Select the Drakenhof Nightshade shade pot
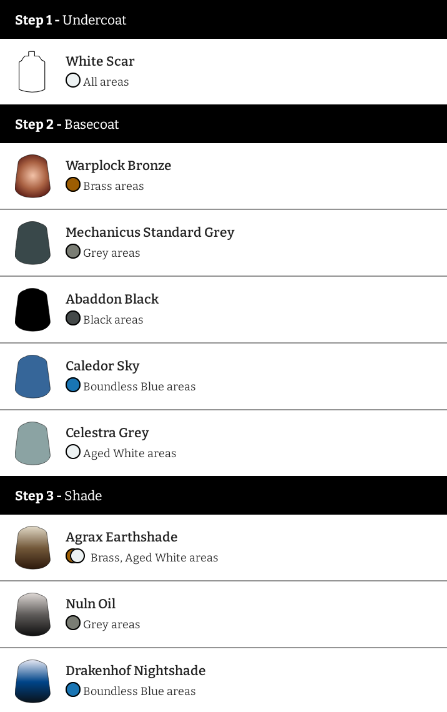The image size is (447, 712). 32,681
